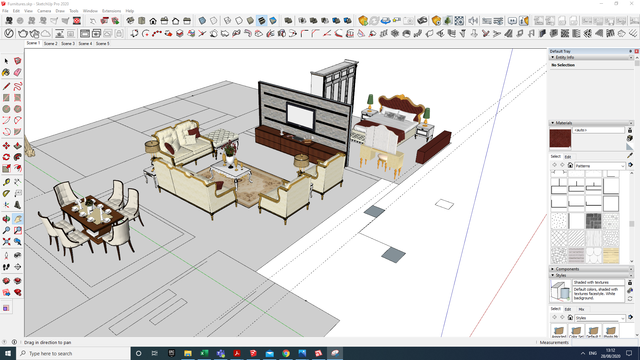Activate the Freehand drawing tool
Viewport: 640px width, 360px height.
pos(18,87)
